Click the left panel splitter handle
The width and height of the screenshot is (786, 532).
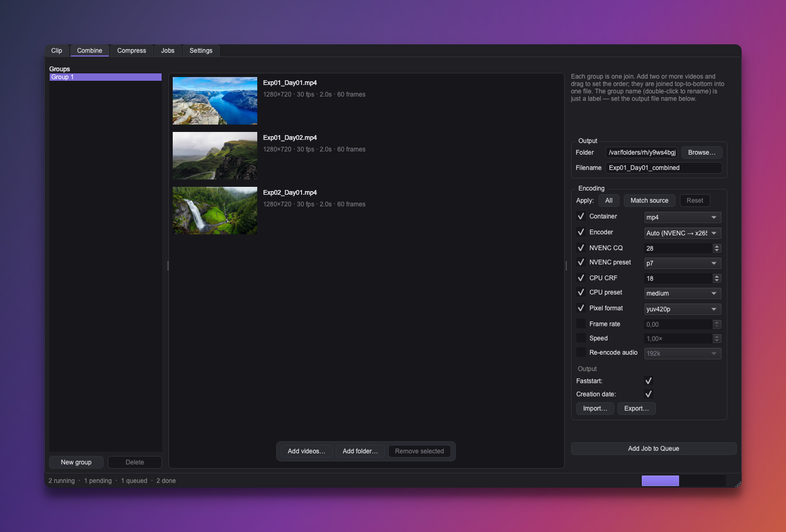[168, 266]
